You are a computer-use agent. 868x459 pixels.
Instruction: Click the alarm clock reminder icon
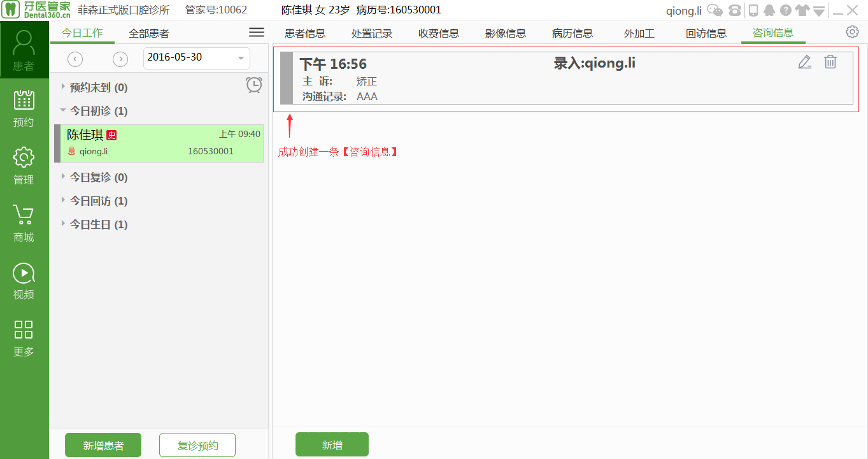[x=254, y=85]
